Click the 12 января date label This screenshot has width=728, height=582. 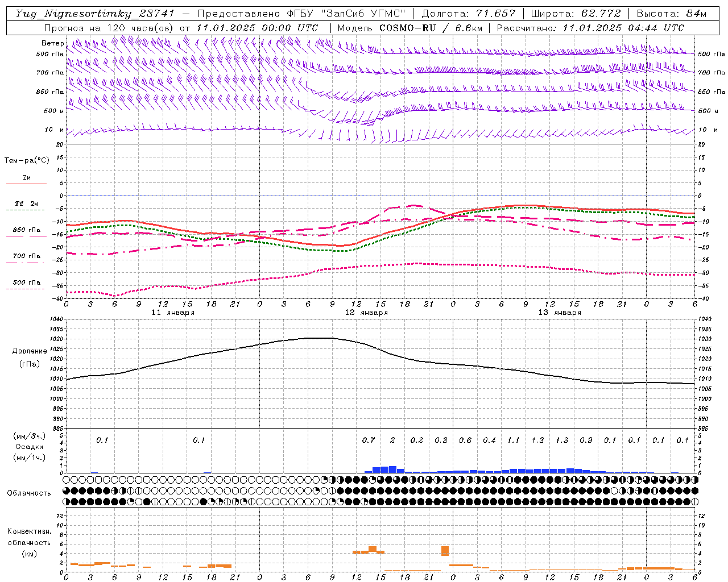(x=367, y=313)
